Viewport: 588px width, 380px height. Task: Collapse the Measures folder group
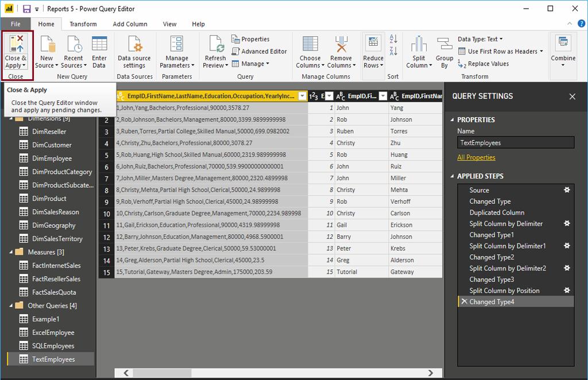12,252
